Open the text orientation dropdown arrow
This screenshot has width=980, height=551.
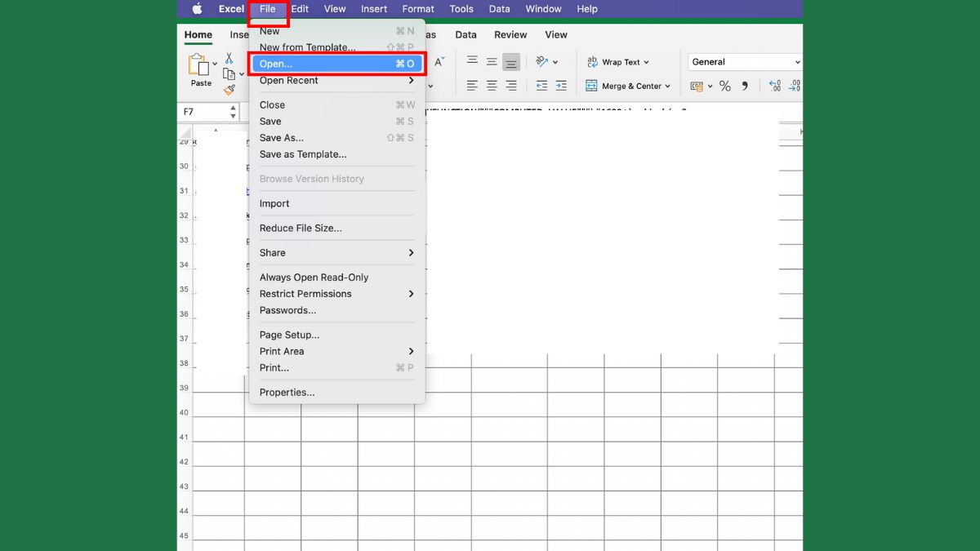555,62
